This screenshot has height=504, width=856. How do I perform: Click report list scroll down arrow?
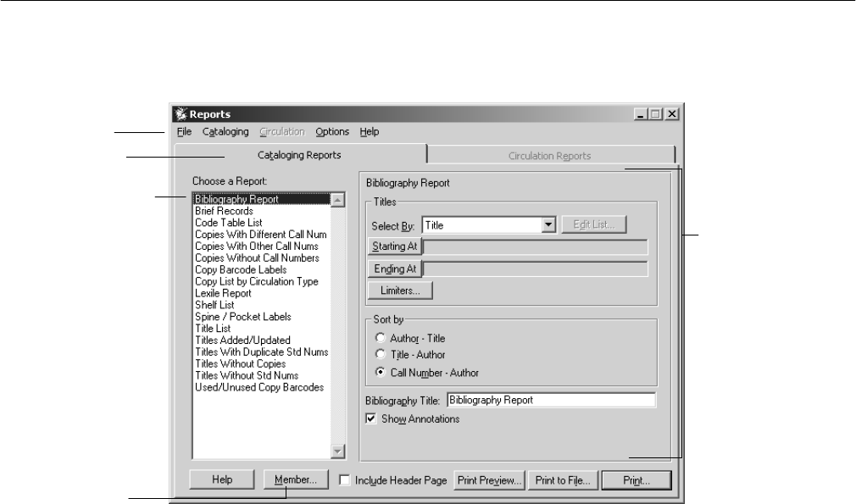(338, 451)
